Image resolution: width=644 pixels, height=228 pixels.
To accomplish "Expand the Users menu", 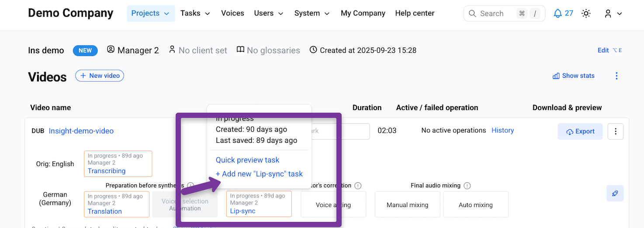I will point(269,14).
